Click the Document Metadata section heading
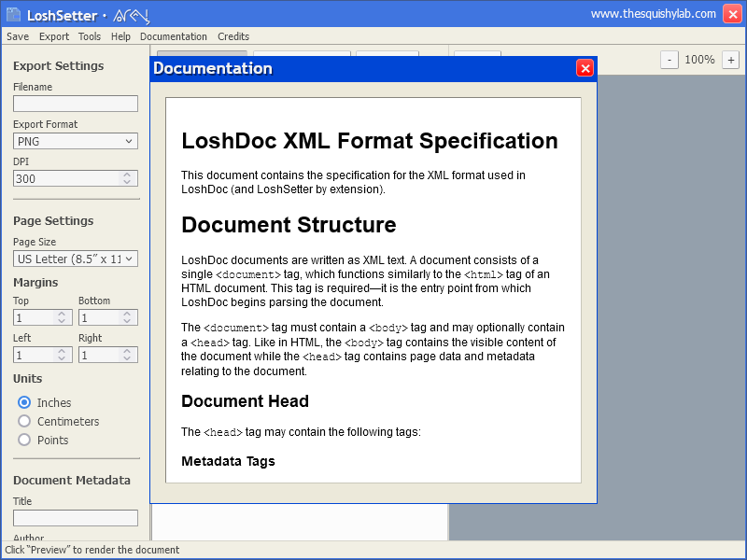Viewport: 747px width, 560px height. (72, 480)
